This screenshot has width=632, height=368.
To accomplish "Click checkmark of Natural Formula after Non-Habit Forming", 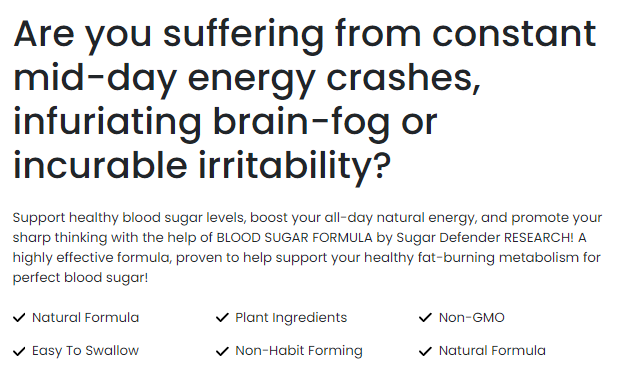I will click(425, 351).
